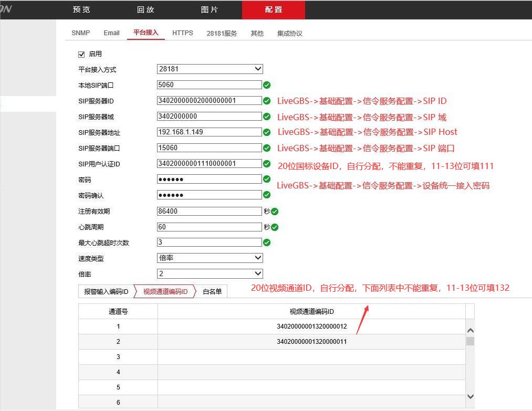This screenshot has width=532, height=411.
Task: Switch to the SNMP tab
Action: click(80, 33)
